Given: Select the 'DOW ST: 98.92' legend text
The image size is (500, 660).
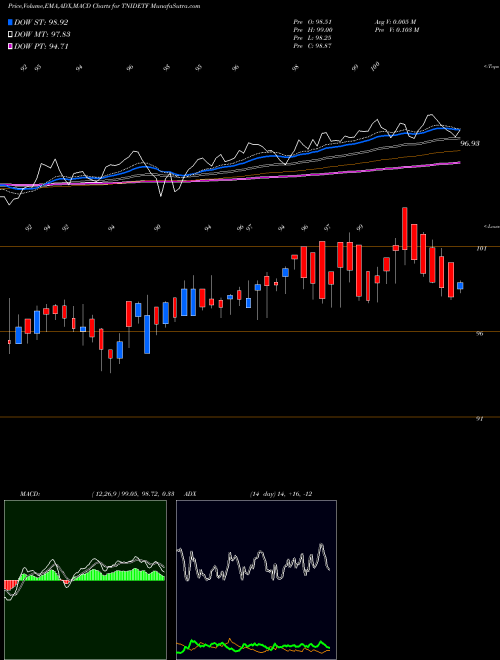Looking at the screenshot, I should coord(41,22).
